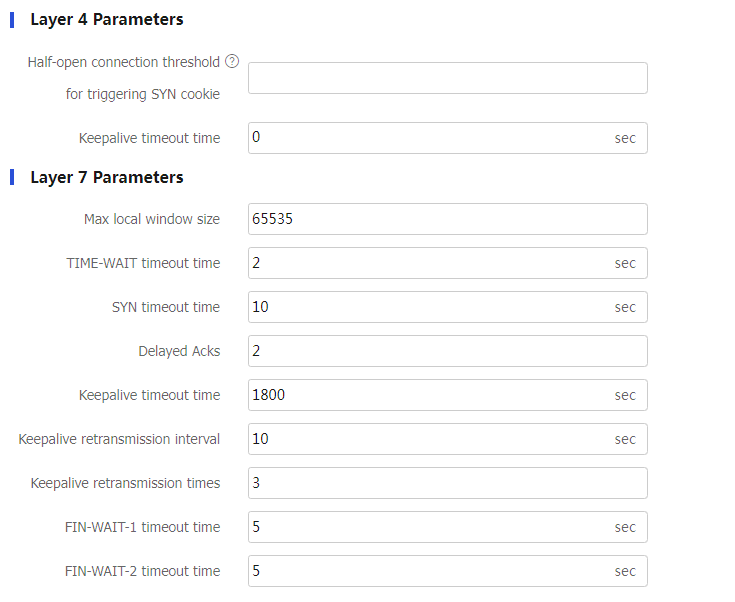Click the TIME-WAIT timeout time input
735x602 pixels.
coord(430,263)
